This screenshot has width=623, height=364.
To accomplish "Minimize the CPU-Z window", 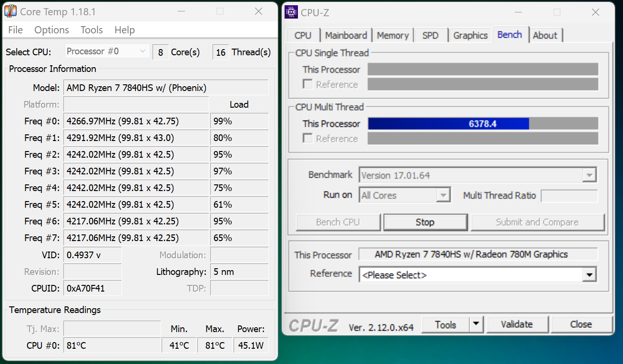I will point(519,12).
